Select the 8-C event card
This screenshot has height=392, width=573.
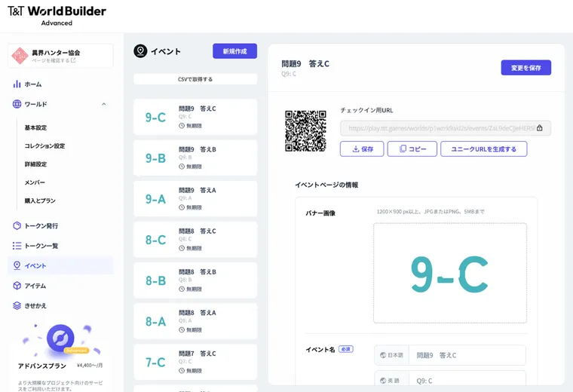(195, 240)
